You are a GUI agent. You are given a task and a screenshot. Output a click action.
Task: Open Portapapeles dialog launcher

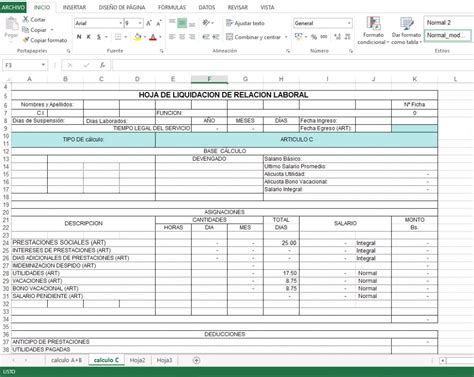tap(68, 51)
